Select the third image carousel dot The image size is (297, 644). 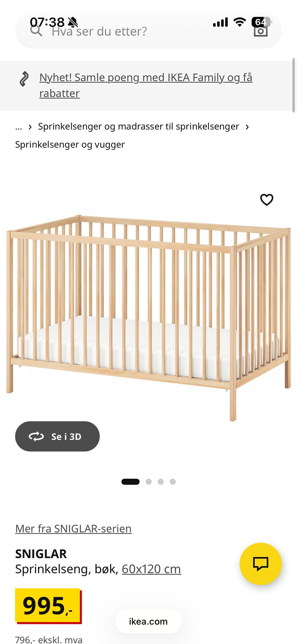pos(161,482)
